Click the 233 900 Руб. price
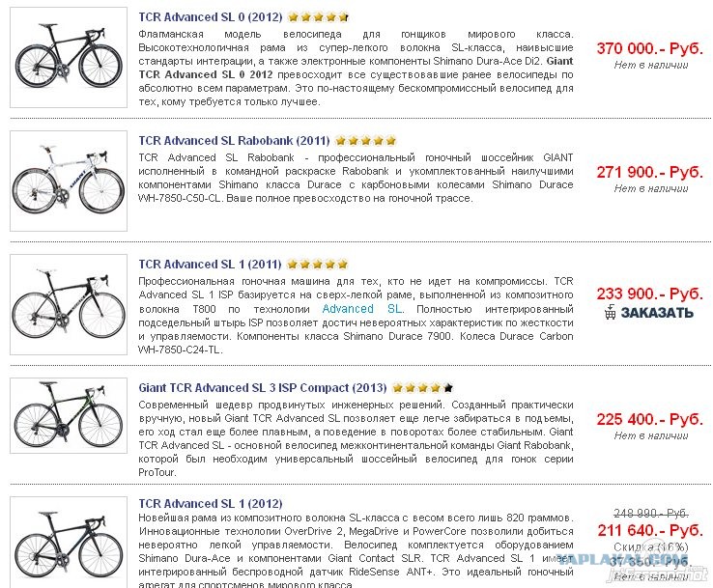Viewport: 713px width, 588px height. [650, 294]
